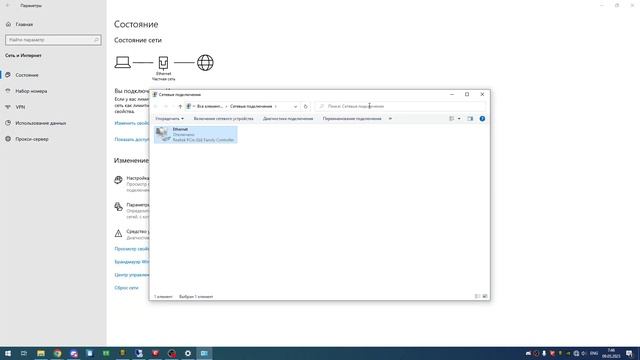Click the Ethernet adapter icon in network diagram
The height and width of the screenshot is (360, 640).
tap(163, 63)
